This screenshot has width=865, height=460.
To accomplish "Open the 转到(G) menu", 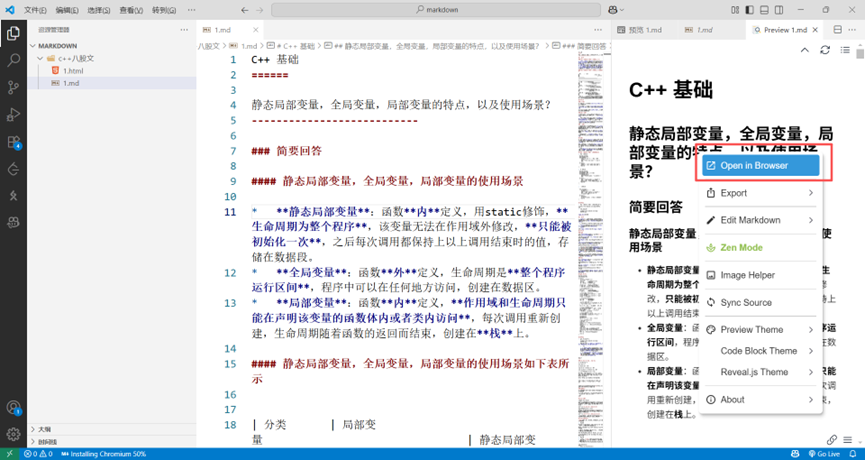I will [163, 10].
